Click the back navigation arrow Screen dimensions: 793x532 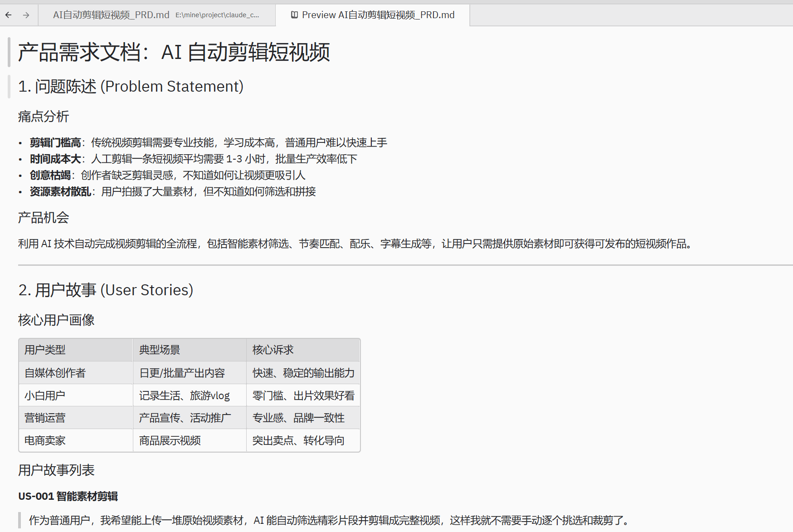(x=9, y=15)
